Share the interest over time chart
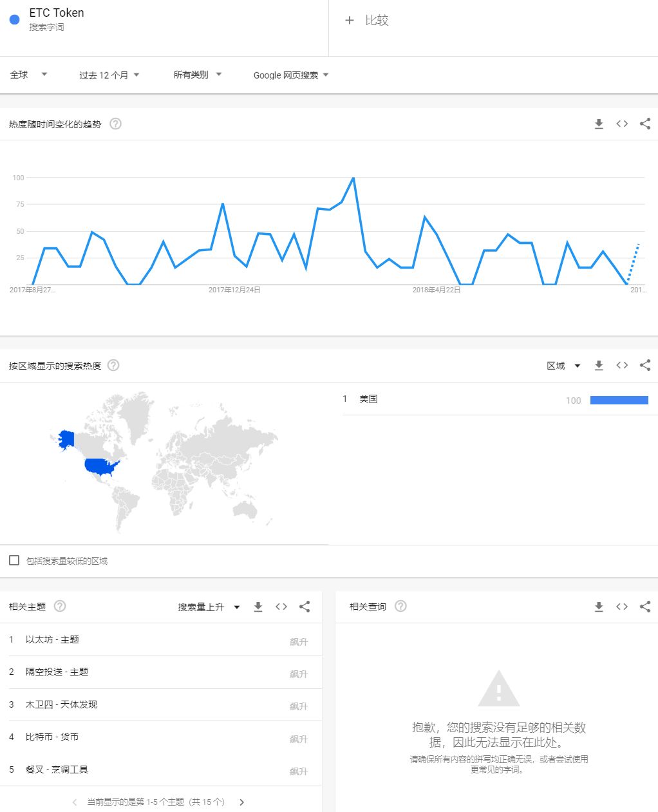Screen dimensions: 658x812 (645, 124)
